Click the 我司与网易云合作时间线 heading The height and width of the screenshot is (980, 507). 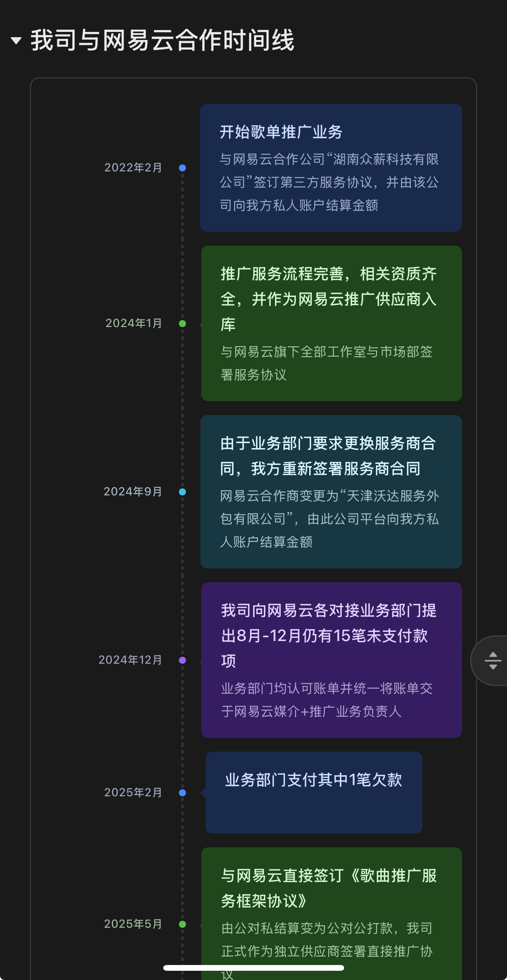(x=162, y=40)
